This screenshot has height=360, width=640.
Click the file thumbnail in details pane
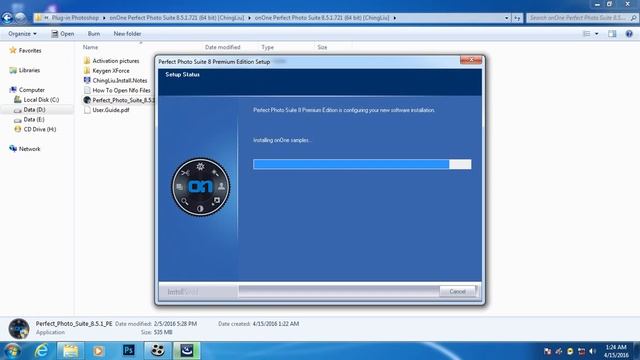(x=19, y=328)
